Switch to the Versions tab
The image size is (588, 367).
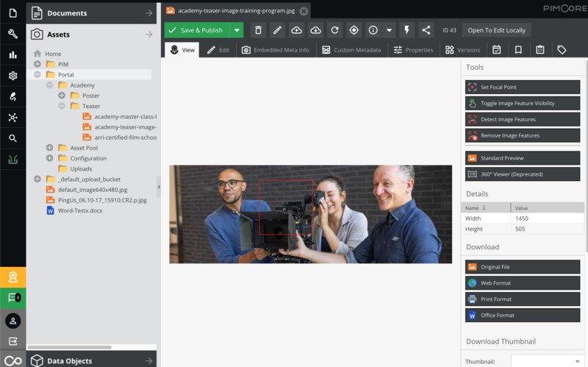coord(462,50)
